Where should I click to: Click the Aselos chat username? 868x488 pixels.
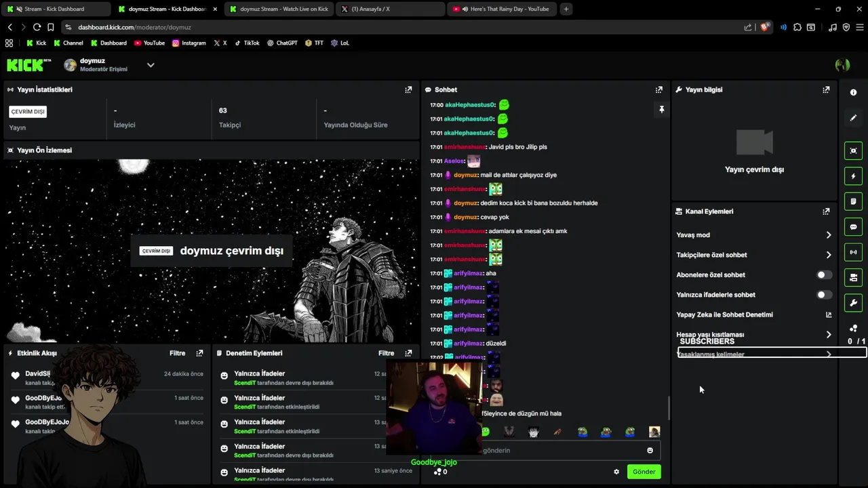point(454,161)
